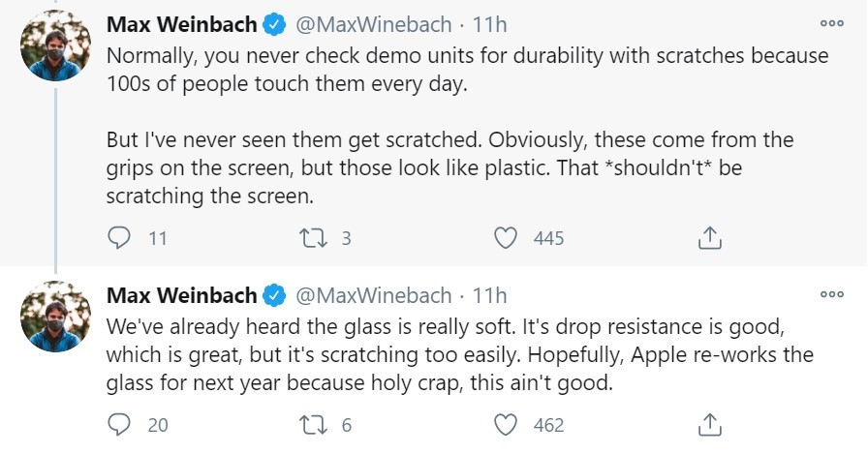
Task: Share the first tweet via share icon
Action: [x=708, y=237]
